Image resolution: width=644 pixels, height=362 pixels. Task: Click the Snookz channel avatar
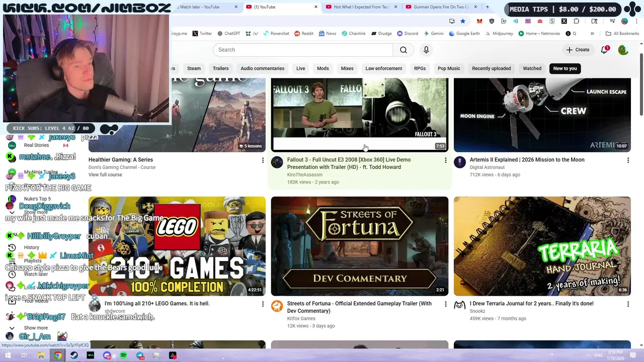pyautogui.click(x=459, y=306)
